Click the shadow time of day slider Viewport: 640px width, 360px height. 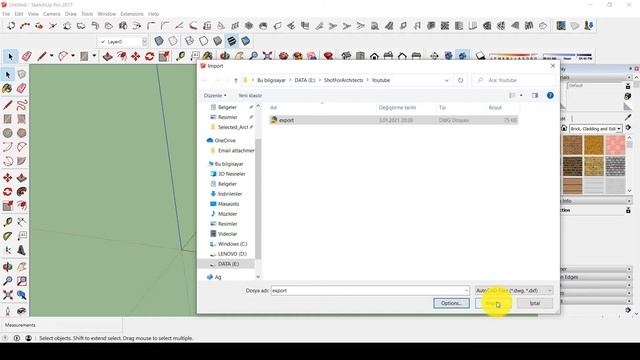[568, 56]
